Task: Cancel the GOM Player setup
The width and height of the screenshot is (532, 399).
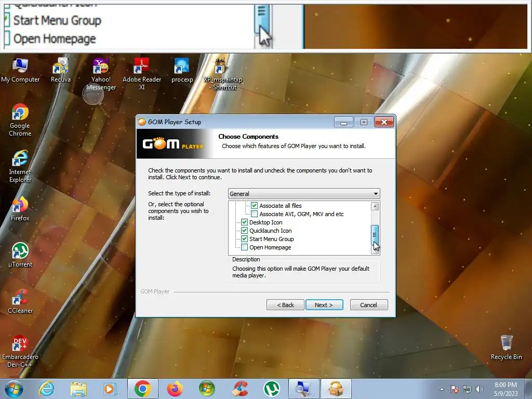Action: [368, 304]
